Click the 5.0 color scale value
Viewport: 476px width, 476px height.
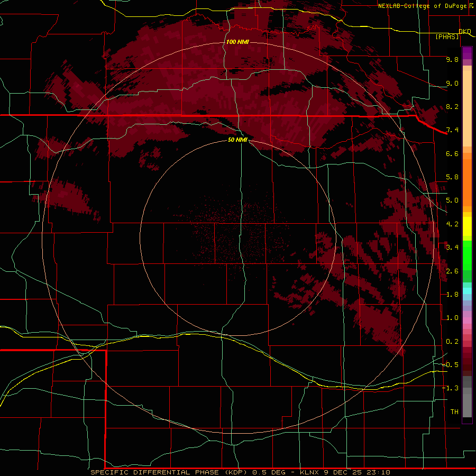click(x=452, y=200)
